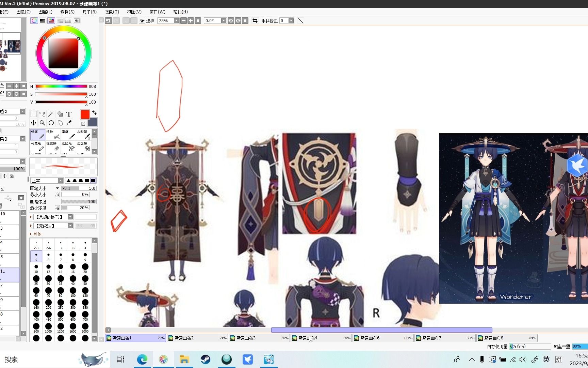Toggle transparent color swatch
This screenshot has width=588, height=368.
coord(83,124)
